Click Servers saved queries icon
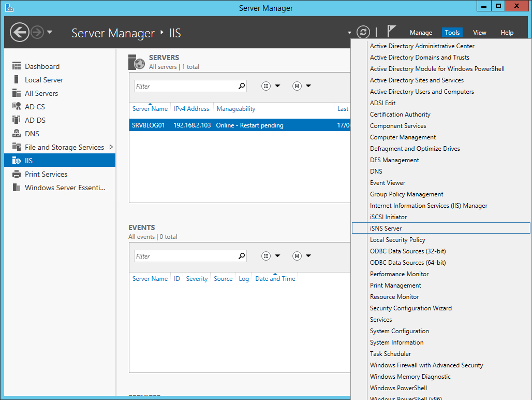 tap(297, 86)
